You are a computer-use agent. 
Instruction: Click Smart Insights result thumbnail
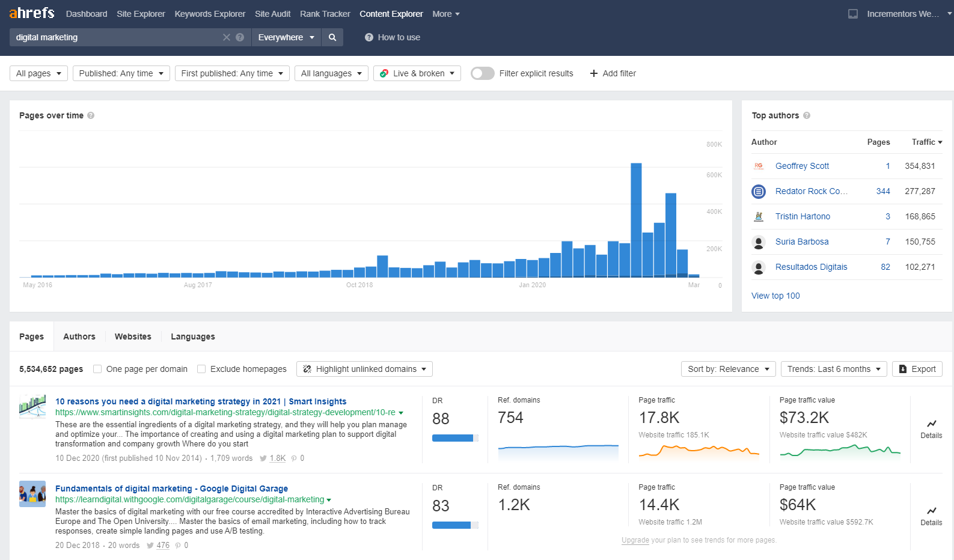(x=32, y=407)
